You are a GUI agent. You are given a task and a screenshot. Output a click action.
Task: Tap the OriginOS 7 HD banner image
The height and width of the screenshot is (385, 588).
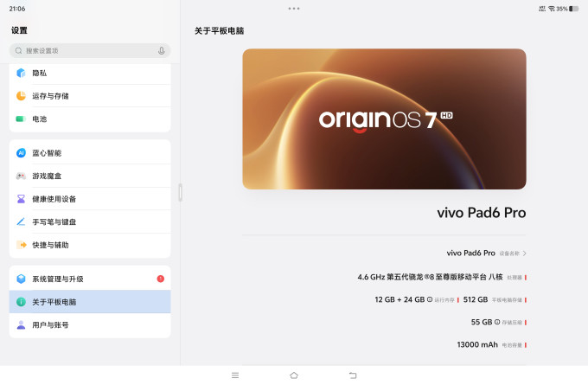(385, 119)
